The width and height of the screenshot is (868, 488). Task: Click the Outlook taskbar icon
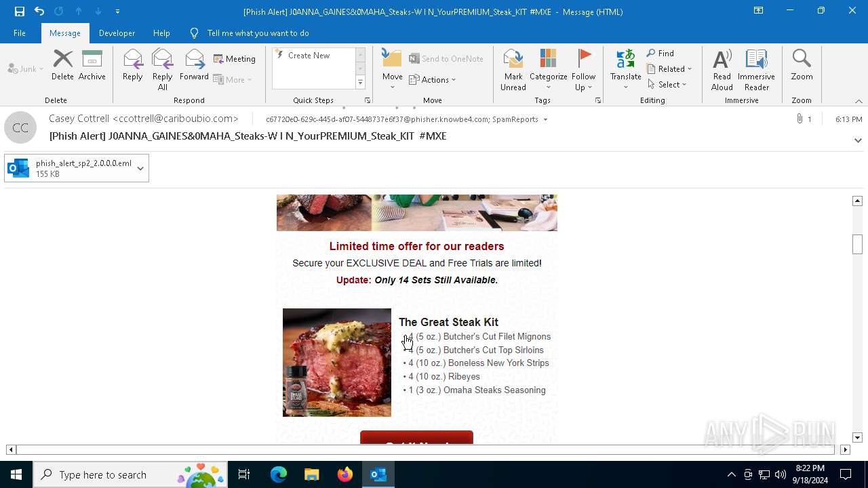[378, 474]
